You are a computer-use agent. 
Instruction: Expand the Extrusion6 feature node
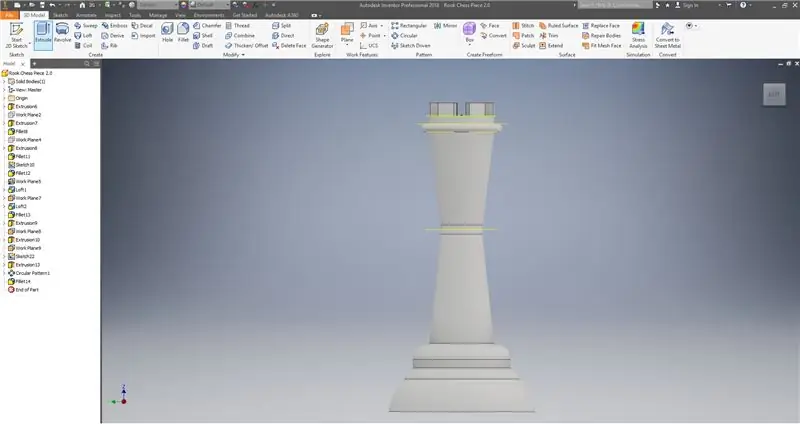coord(4,106)
